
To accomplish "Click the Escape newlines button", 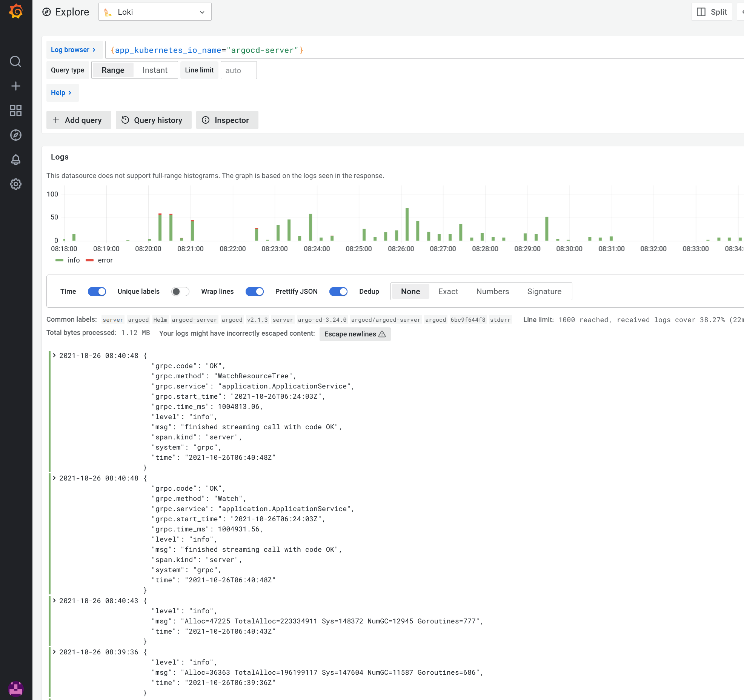I will 354,334.
